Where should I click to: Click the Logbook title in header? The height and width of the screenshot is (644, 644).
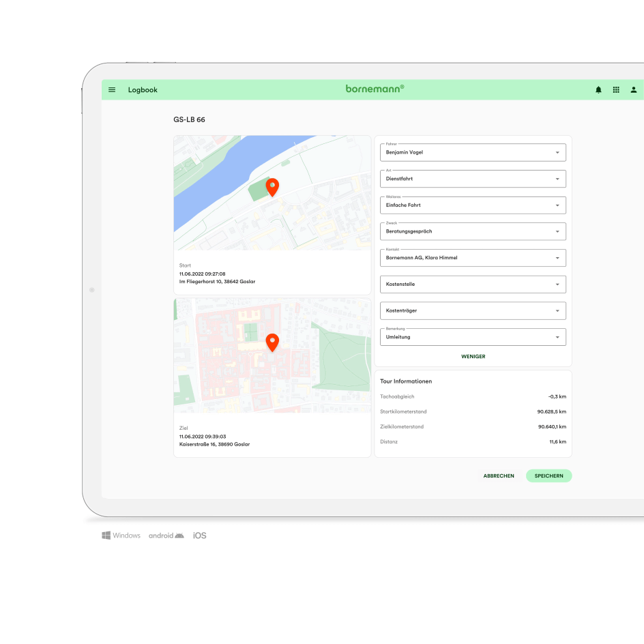tap(143, 90)
